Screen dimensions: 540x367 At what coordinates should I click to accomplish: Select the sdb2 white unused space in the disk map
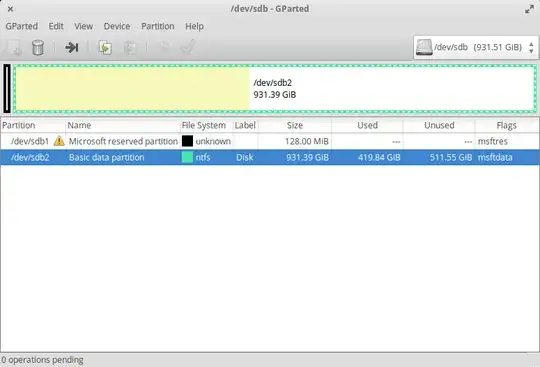tap(392, 88)
